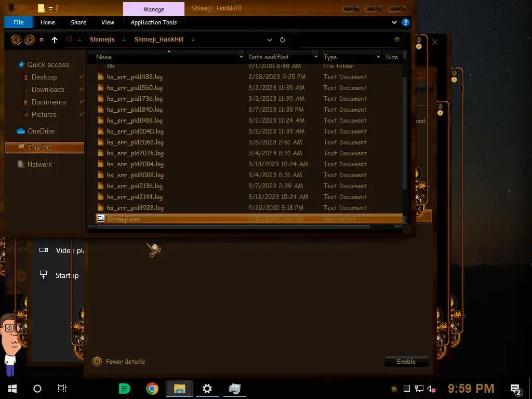Select Downloads in Quick access

pyautogui.click(x=48, y=89)
